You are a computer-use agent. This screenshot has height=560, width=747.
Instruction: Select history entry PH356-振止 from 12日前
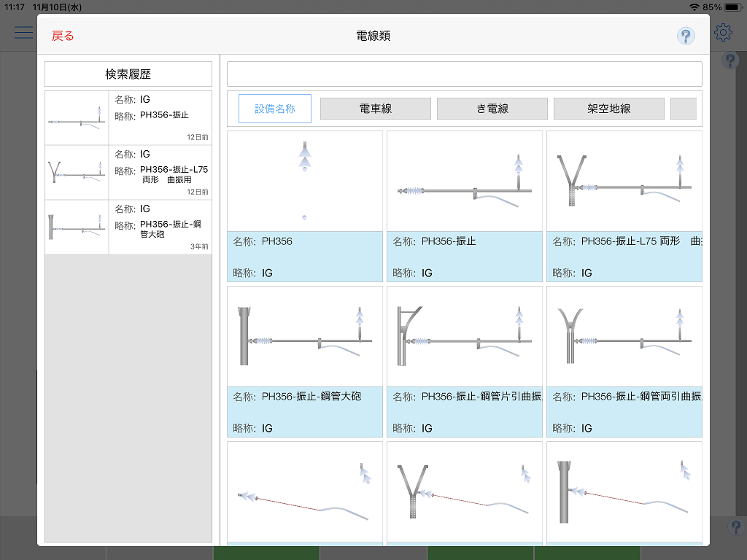pos(128,117)
